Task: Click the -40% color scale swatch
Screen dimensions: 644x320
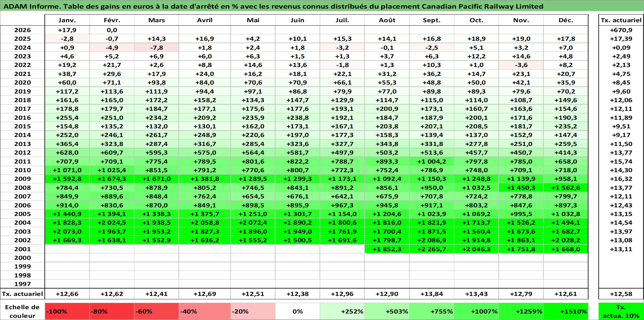Action: [205, 311]
